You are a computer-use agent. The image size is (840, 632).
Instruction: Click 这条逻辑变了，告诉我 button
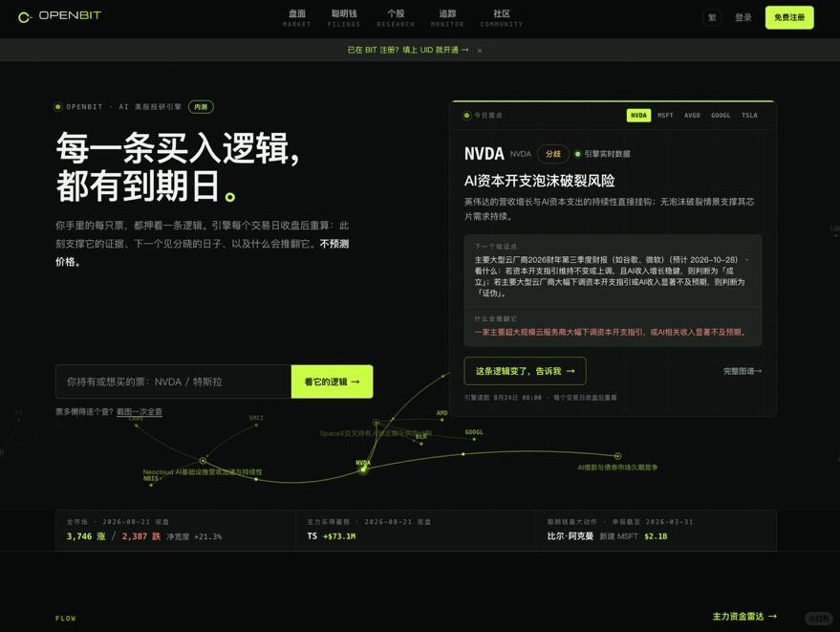tap(525, 371)
